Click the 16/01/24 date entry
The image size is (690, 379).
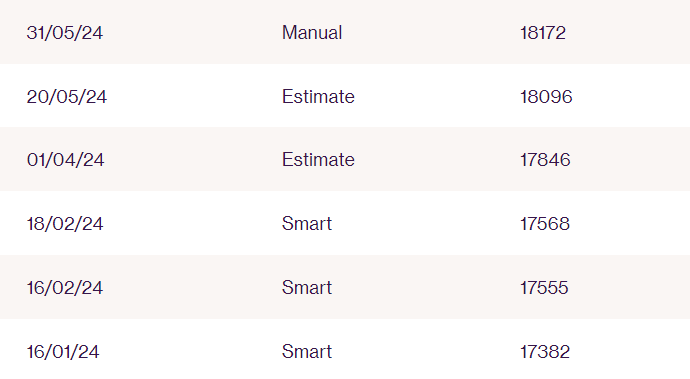63,351
